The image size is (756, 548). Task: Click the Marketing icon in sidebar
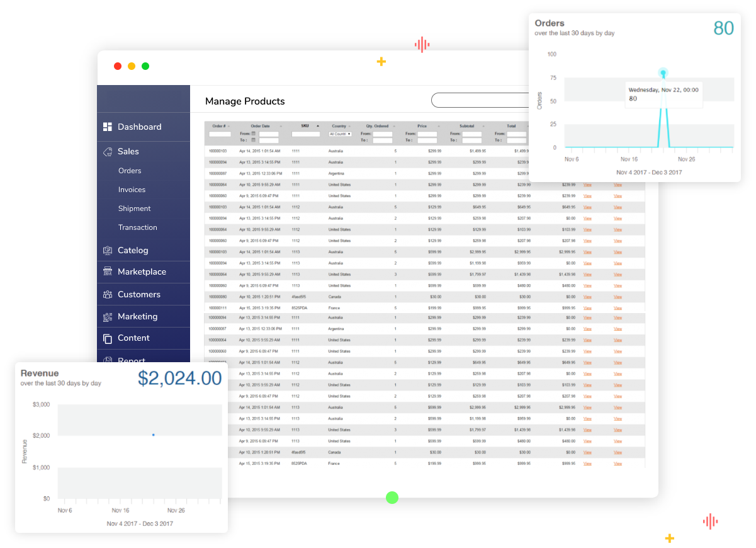click(107, 316)
